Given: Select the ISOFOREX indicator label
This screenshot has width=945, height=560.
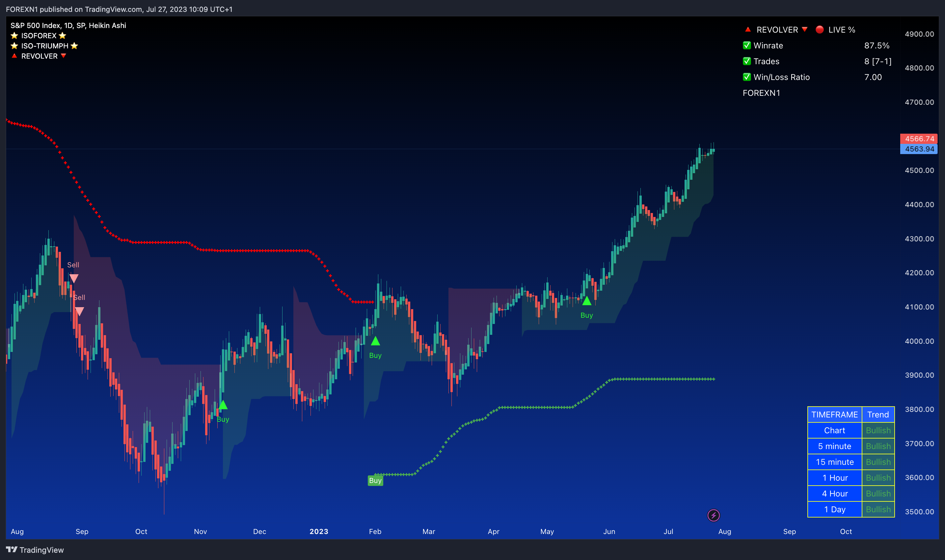Looking at the screenshot, I should click(x=39, y=36).
